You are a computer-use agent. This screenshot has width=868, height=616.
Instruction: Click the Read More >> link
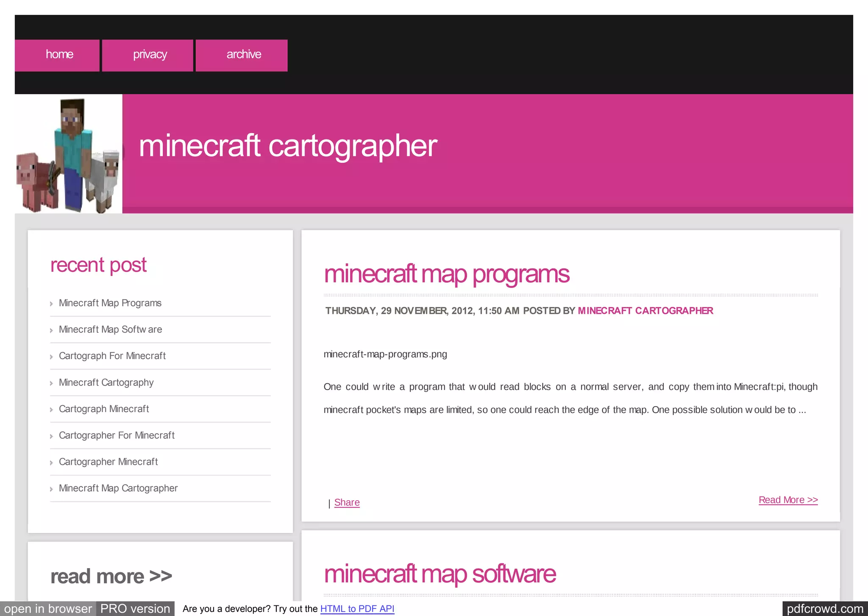[788, 500]
